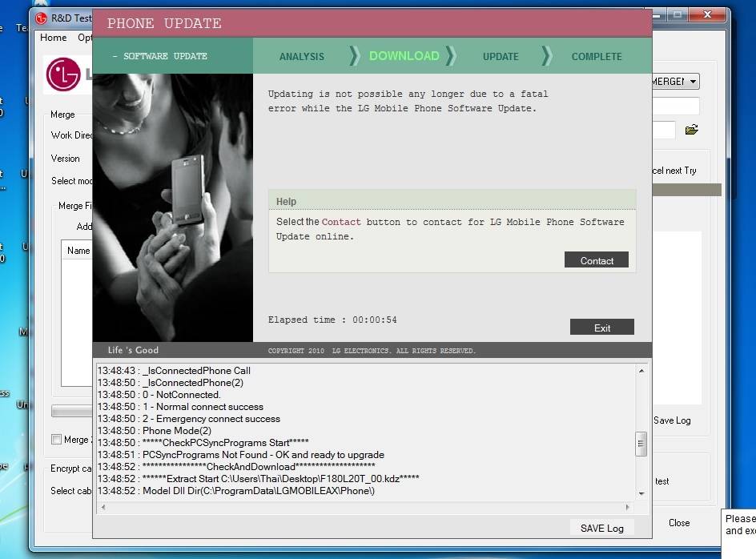Click the 'PCSyncPrograms Not Found' log line
This screenshot has height=559, width=756.
click(241, 455)
